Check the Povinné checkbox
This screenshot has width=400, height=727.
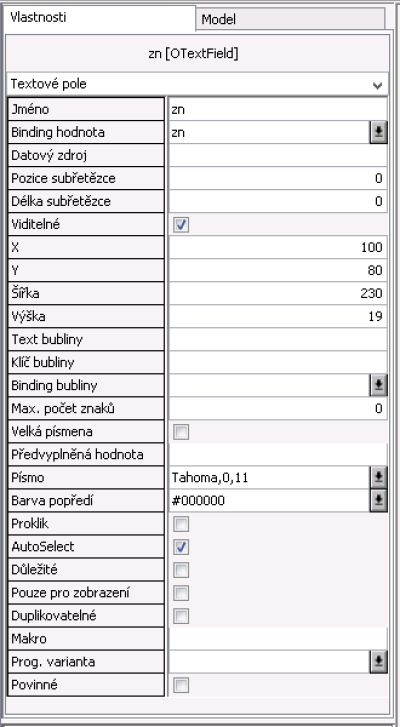(x=181, y=685)
